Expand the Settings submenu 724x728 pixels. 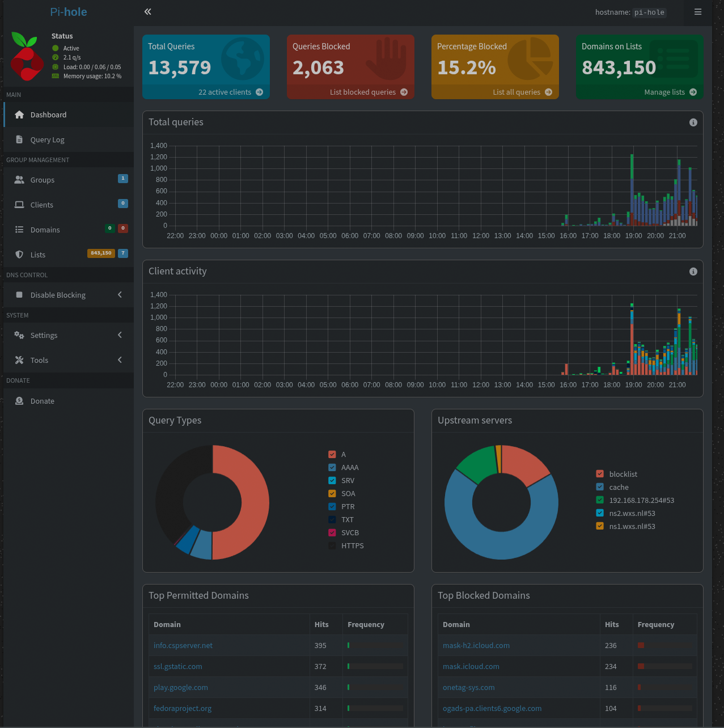(x=120, y=335)
